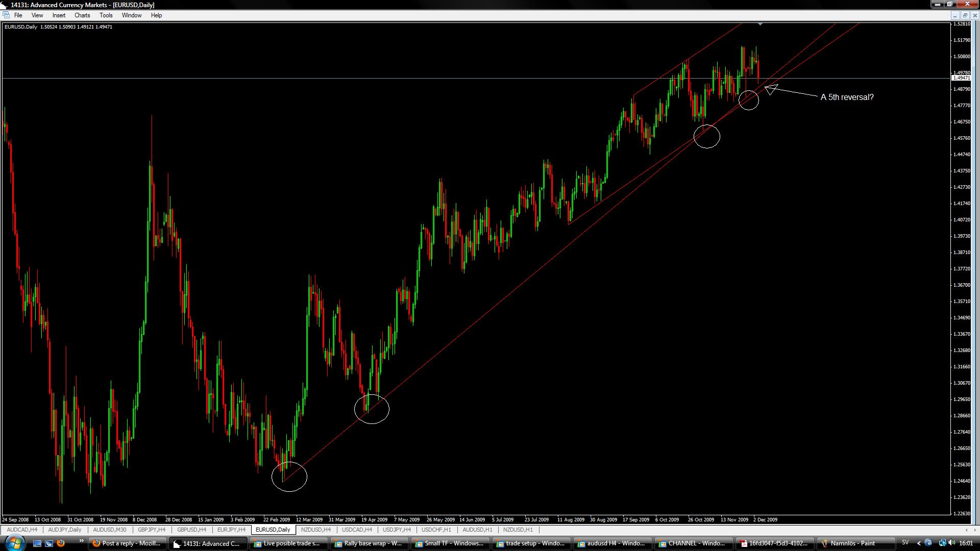Expand hidden system tray icons arrow
980x551 pixels.
(x=919, y=543)
